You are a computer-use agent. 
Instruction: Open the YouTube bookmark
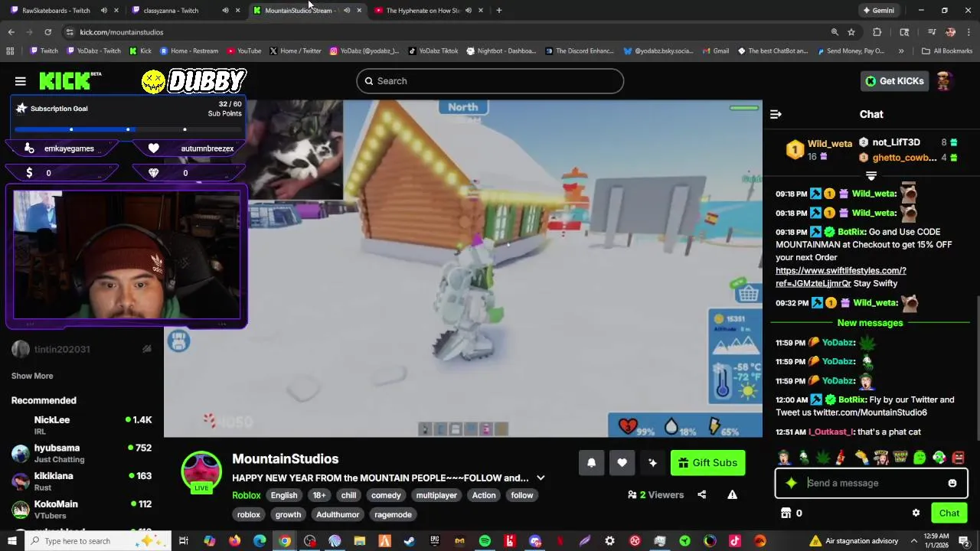click(243, 51)
